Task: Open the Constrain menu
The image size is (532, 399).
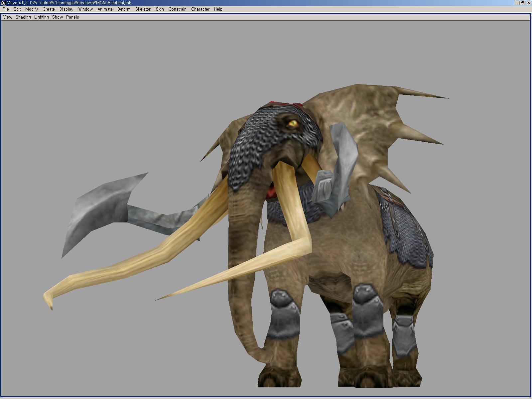Action: pos(177,9)
